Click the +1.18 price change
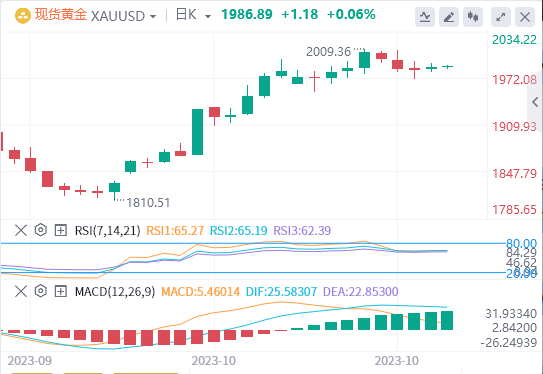The image size is (543, 374). [300, 15]
